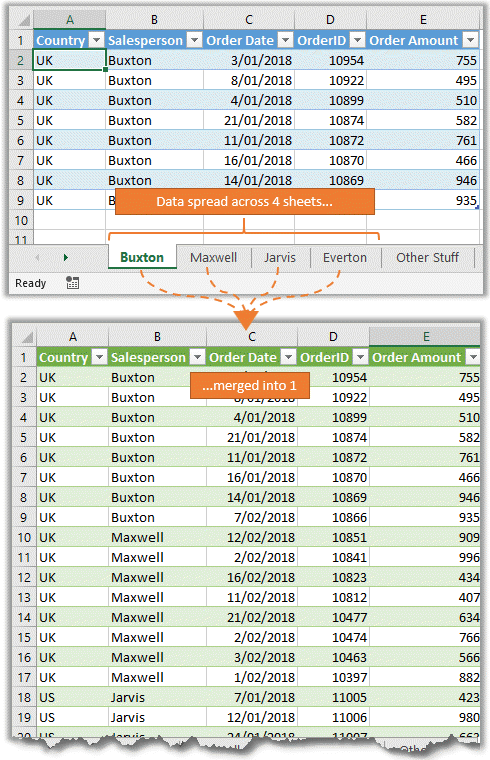Open Salesperson filter dropdown in green table
490x760 pixels.
coord(197,357)
